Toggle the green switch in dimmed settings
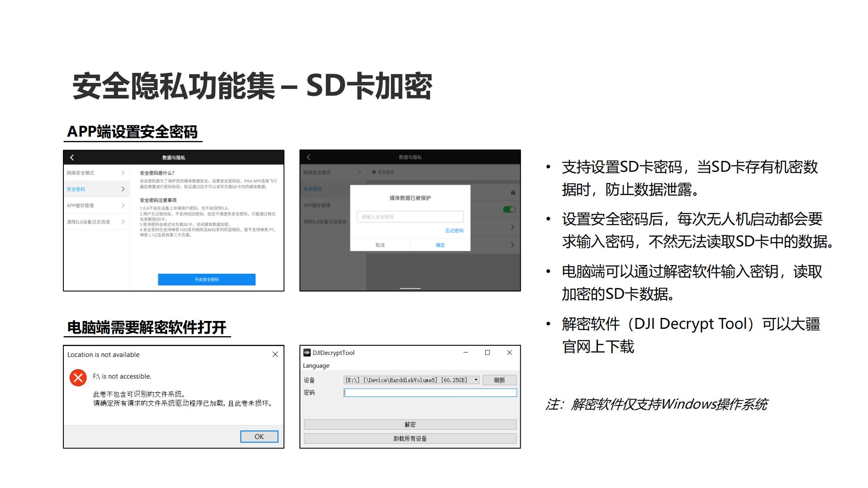Viewport: 868px width, 488px height. (x=509, y=210)
